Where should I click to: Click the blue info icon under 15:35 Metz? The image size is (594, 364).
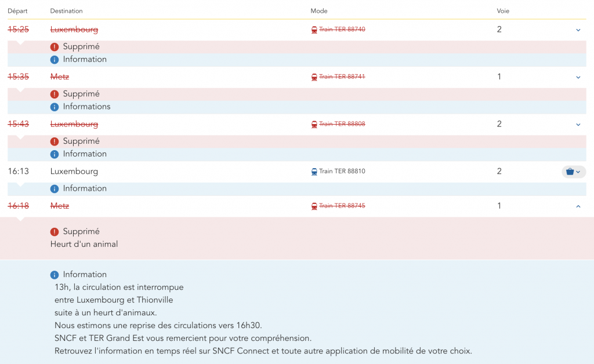coord(55,107)
